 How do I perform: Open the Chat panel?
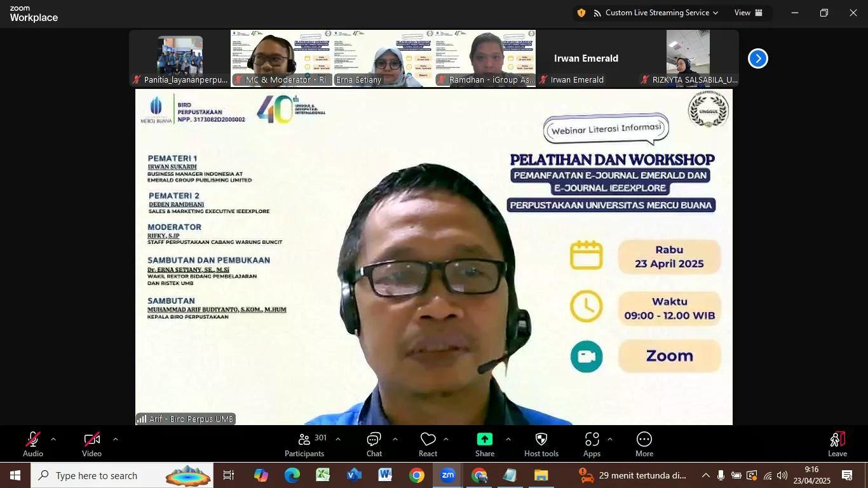(x=374, y=444)
